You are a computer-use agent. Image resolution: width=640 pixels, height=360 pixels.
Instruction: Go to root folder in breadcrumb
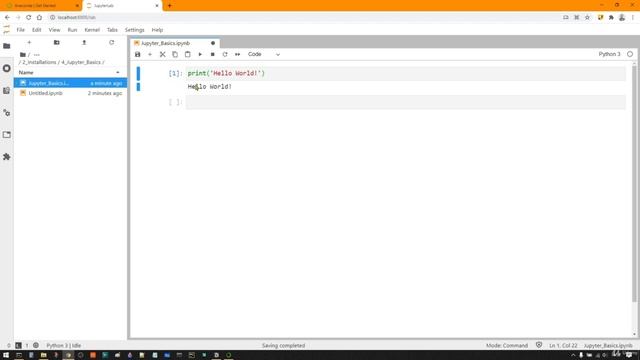point(23,55)
